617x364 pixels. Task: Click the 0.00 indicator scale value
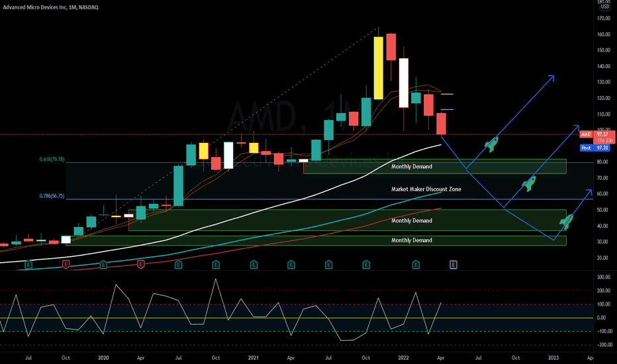(601, 318)
